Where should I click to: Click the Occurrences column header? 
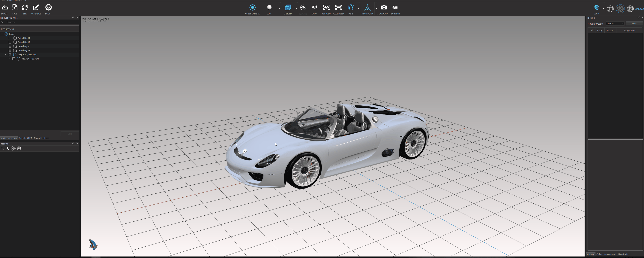tap(40, 29)
